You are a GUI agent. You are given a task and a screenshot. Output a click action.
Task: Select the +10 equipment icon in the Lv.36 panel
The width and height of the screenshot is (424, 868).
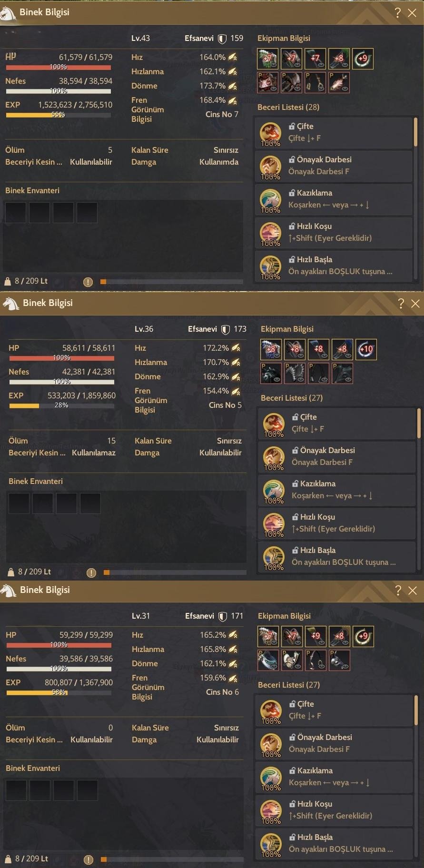click(x=366, y=349)
